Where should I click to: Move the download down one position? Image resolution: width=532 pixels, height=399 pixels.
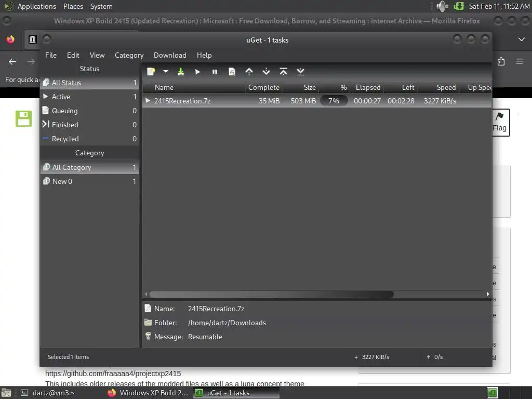[x=267, y=72]
